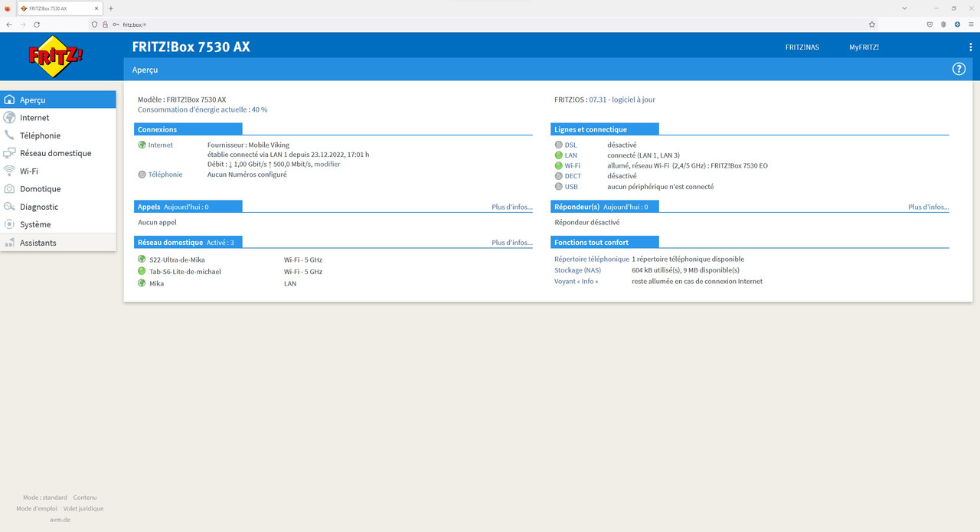This screenshot has width=980, height=532.
Task: Open Système in the sidebar
Action: [58, 224]
